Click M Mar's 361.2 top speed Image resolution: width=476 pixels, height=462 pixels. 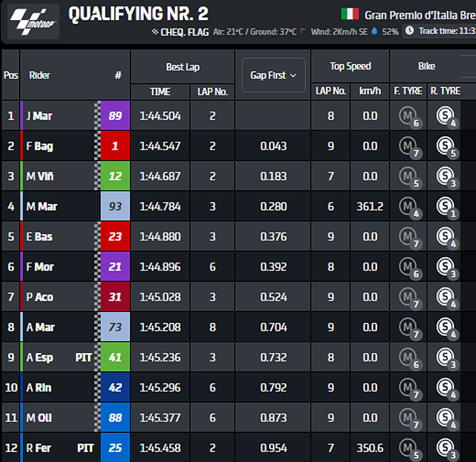click(x=369, y=206)
